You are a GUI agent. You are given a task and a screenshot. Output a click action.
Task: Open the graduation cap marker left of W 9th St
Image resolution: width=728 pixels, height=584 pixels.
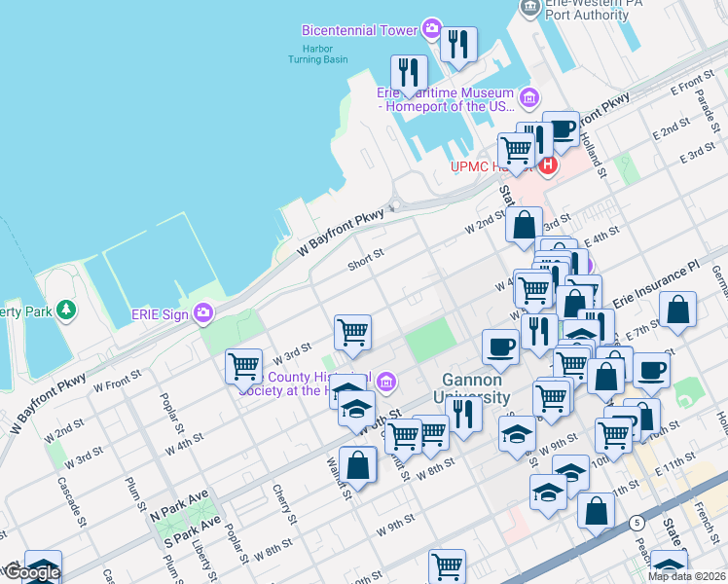(517, 434)
